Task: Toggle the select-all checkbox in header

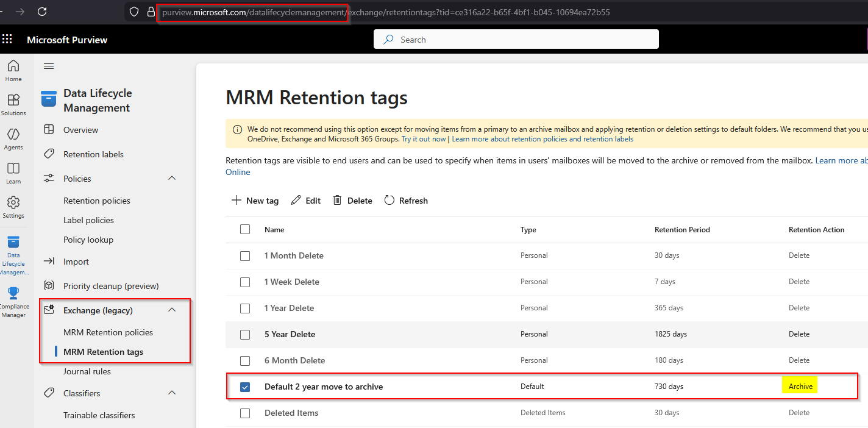Action: click(245, 230)
